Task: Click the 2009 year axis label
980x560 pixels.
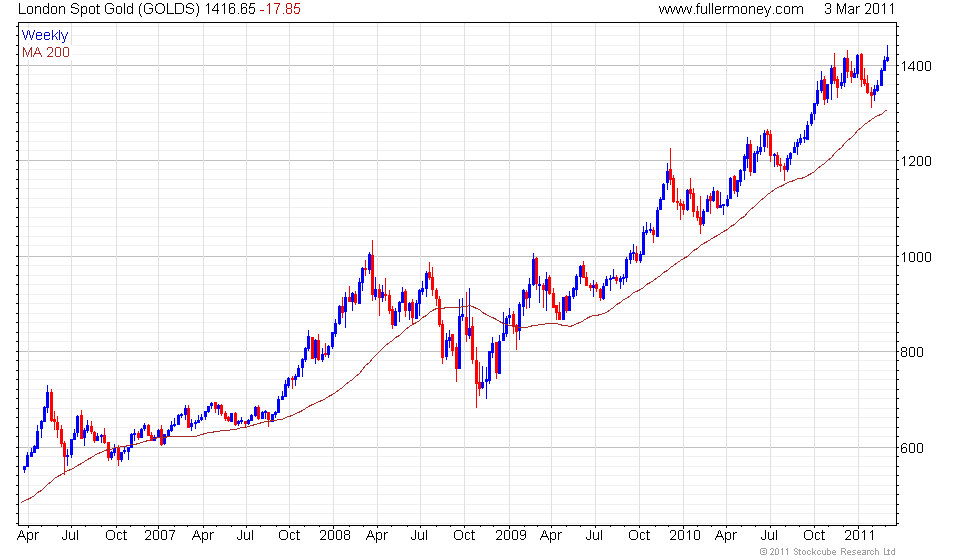Action: (511, 536)
